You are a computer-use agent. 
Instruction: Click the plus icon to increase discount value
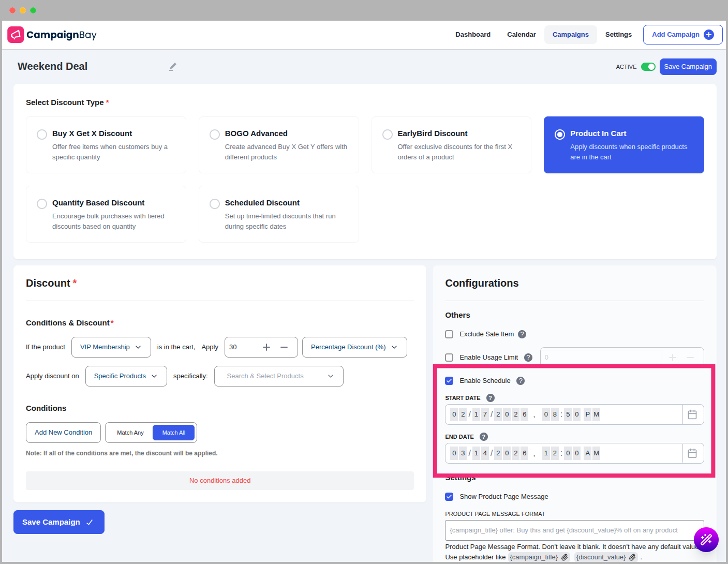click(266, 347)
